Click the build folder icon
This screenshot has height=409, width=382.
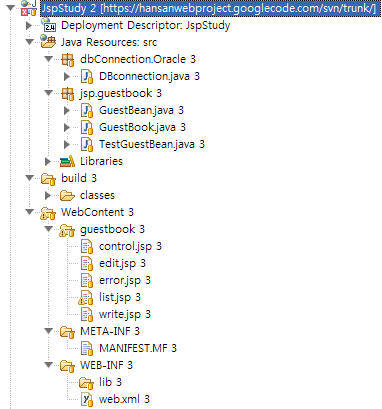pos(48,179)
